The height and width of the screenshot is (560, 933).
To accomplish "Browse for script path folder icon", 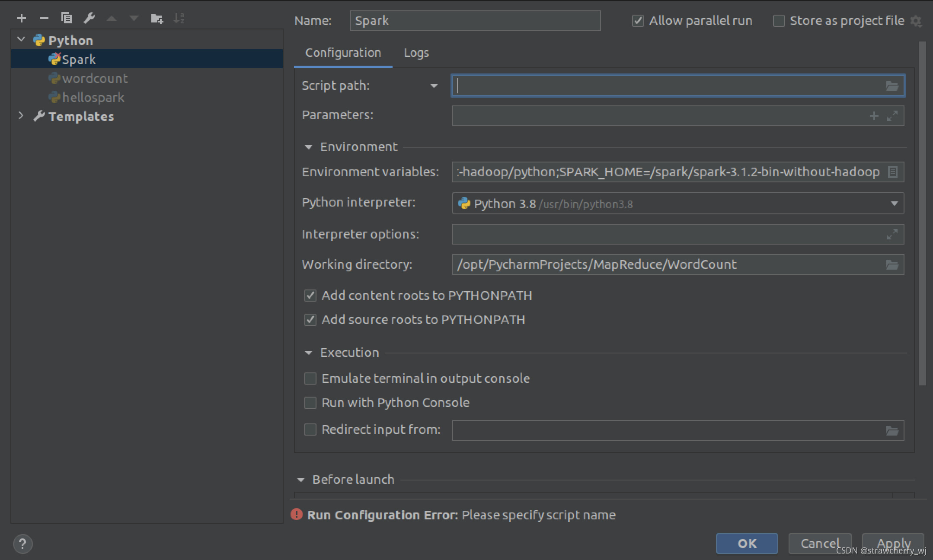I will tap(892, 86).
